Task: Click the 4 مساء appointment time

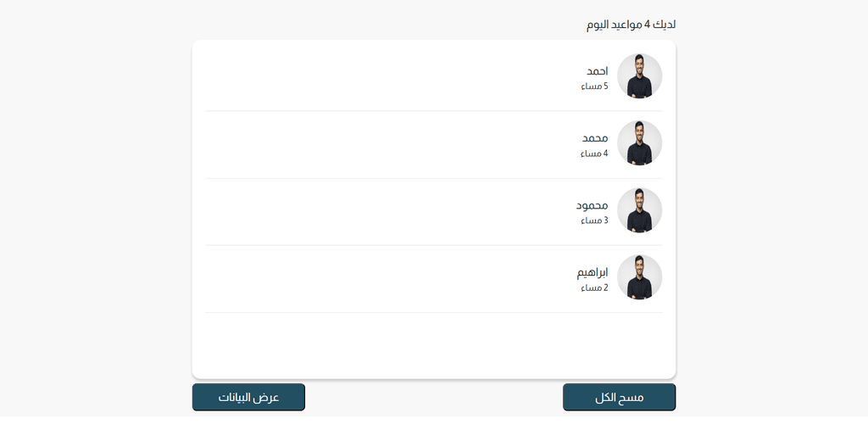Action: point(594,153)
